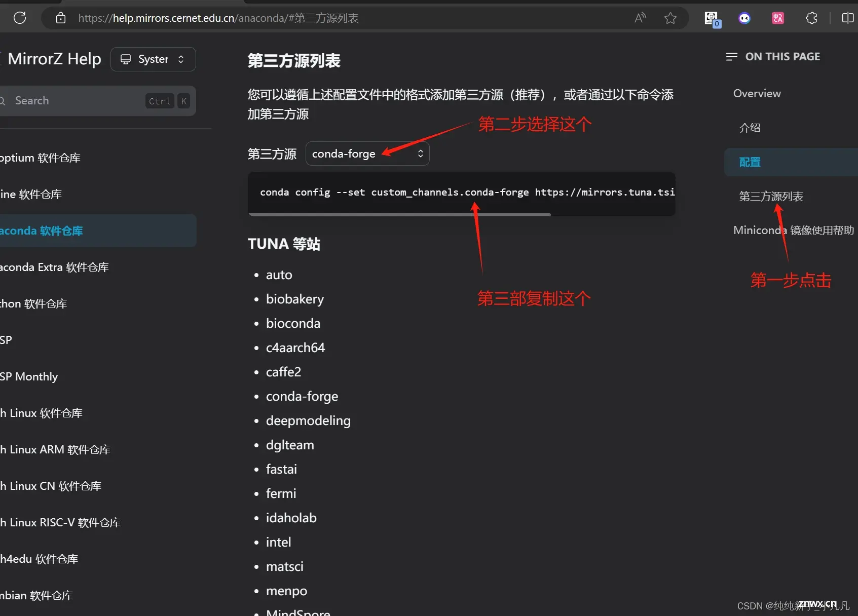Screen dimensions: 858x616
Task: Open Overview in the page outline
Action: pyautogui.click(x=757, y=94)
